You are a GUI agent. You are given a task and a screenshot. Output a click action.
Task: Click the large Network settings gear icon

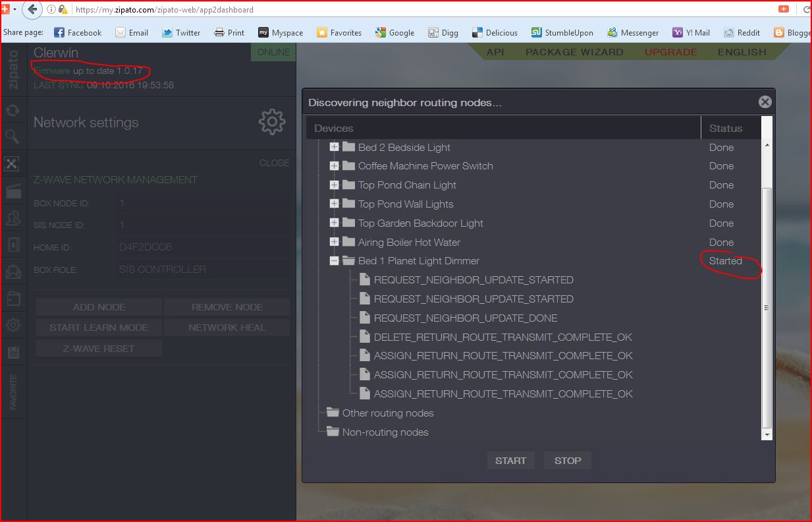[x=271, y=122]
